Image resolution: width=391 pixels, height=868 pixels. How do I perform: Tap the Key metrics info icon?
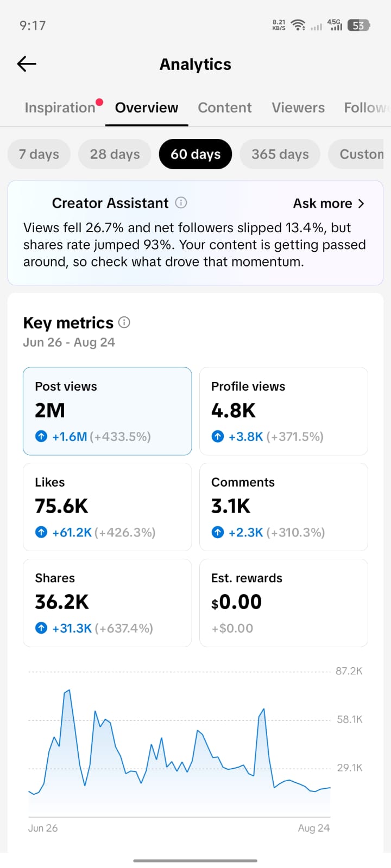pos(124,322)
